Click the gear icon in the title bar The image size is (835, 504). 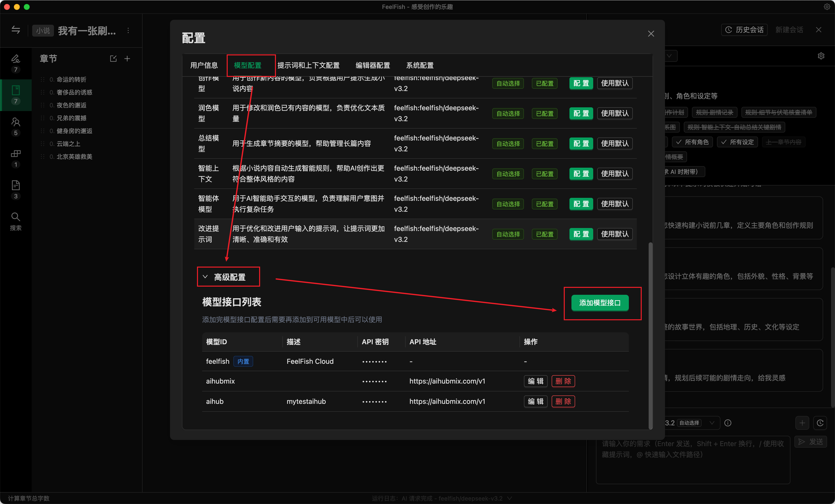click(x=827, y=7)
